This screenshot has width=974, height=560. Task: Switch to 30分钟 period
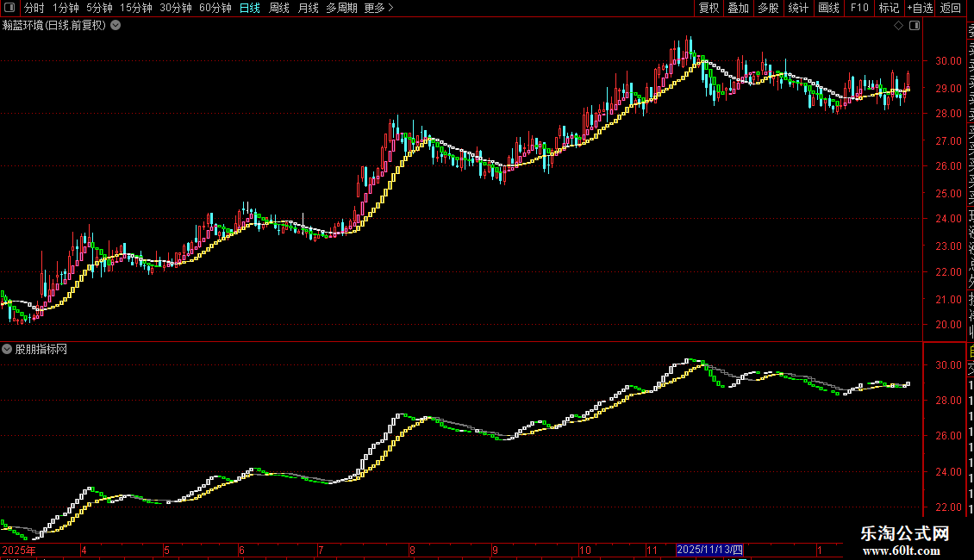pyautogui.click(x=176, y=8)
